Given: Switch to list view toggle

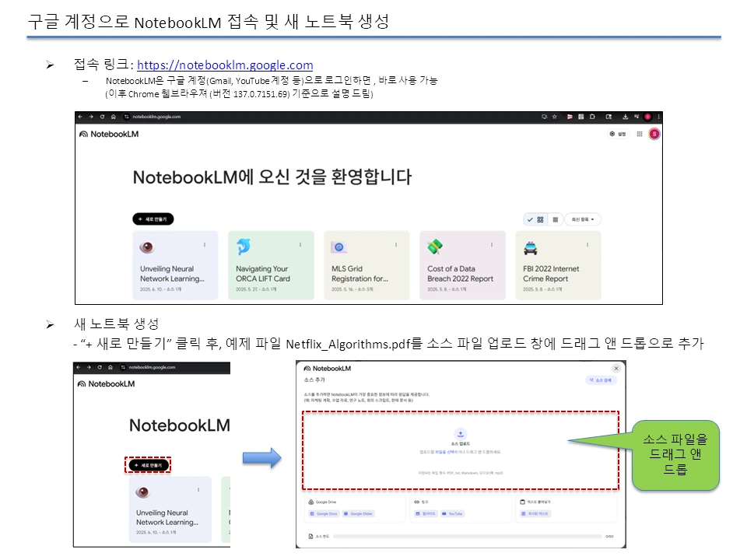Looking at the screenshot, I should click(556, 219).
